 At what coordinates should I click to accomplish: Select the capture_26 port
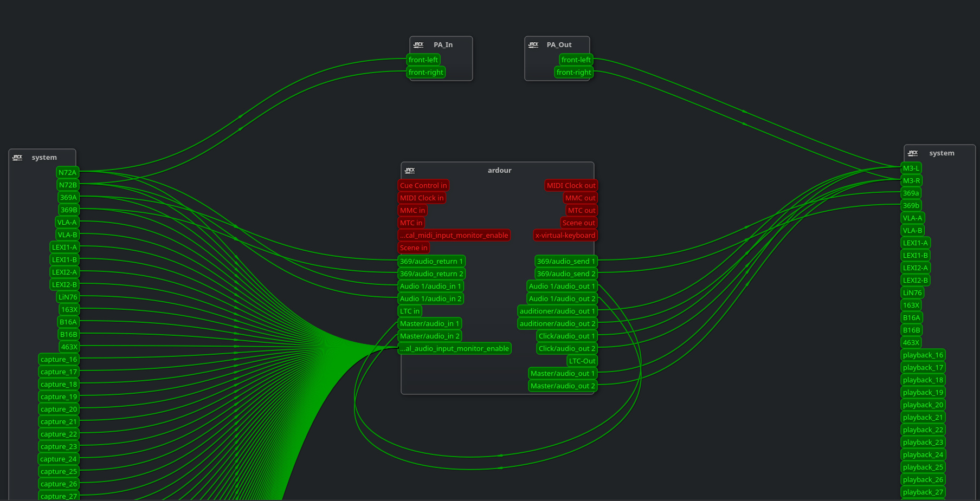click(59, 484)
